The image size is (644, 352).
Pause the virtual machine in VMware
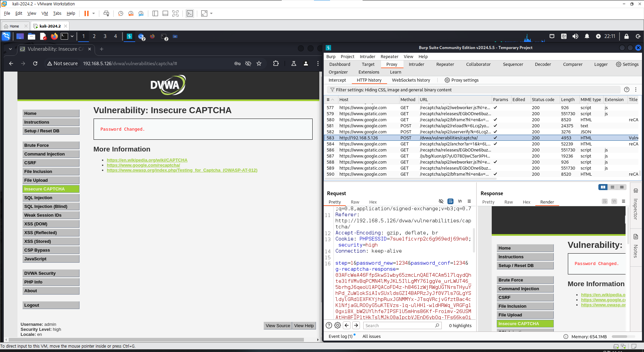click(86, 13)
